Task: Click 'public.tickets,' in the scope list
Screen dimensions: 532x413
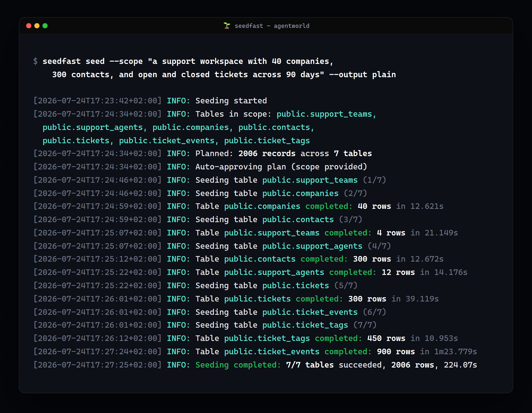Action: tap(78, 140)
